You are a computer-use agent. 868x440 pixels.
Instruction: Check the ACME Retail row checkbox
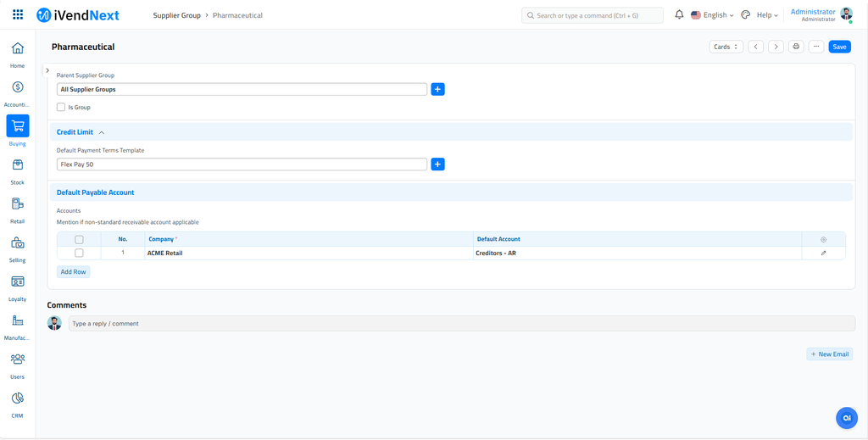(x=79, y=253)
